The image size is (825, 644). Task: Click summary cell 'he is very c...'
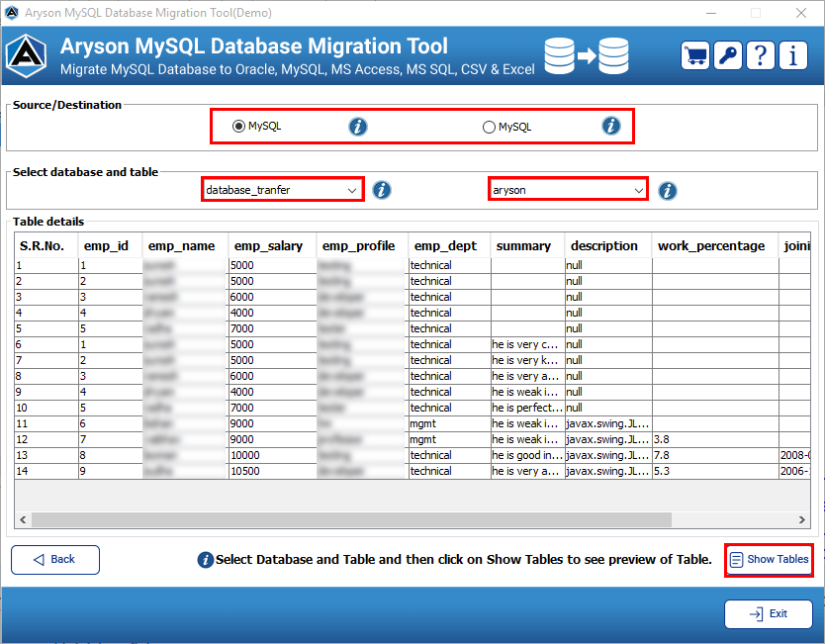tap(527, 344)
